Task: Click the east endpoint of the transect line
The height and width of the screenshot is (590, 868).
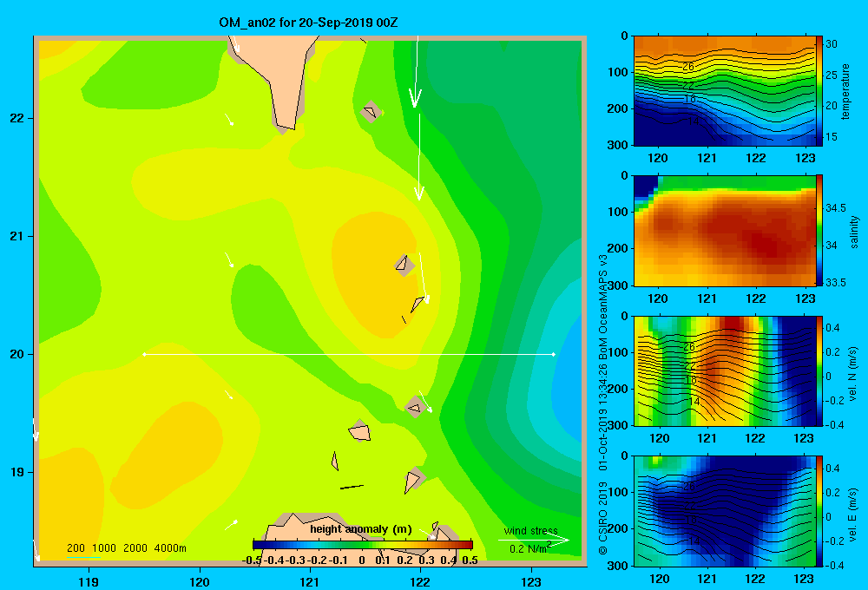Action: click(x=554, y=354)
